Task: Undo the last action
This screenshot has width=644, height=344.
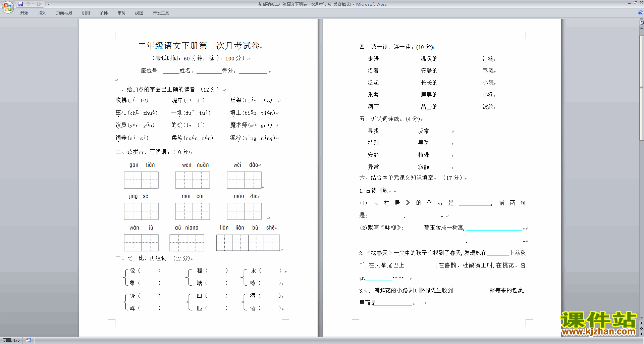Action: [28, 4]
